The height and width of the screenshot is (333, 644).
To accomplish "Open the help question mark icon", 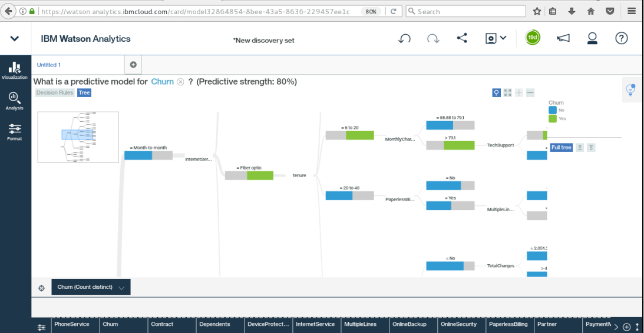I will click(622, 38).
